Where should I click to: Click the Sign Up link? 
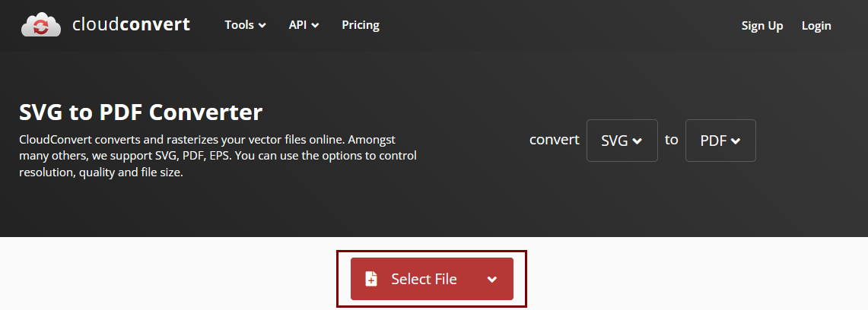click(762, 26)
